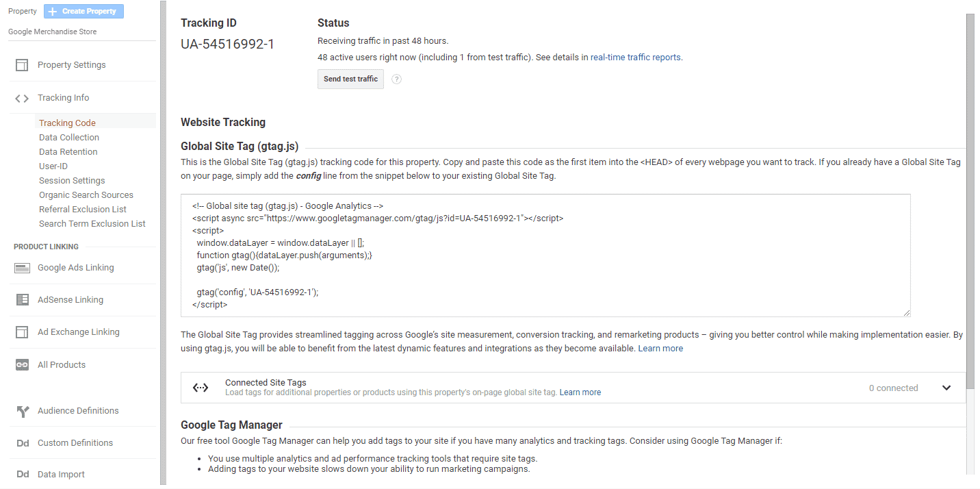Expand the Connected Site Tags chevron
Screen dimensions: 980x489
[x=946, y=388]
